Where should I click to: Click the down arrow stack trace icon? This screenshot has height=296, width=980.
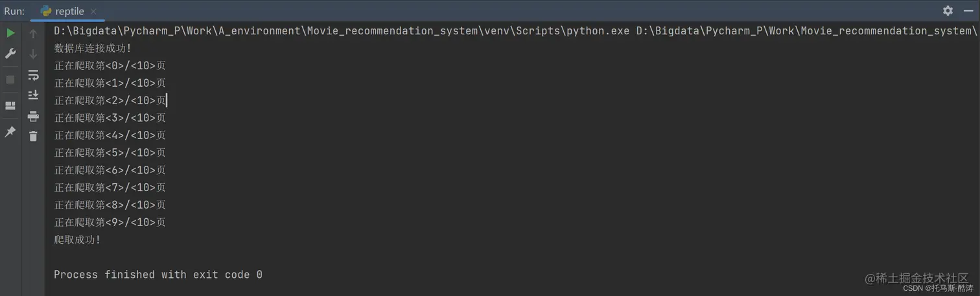33,54
